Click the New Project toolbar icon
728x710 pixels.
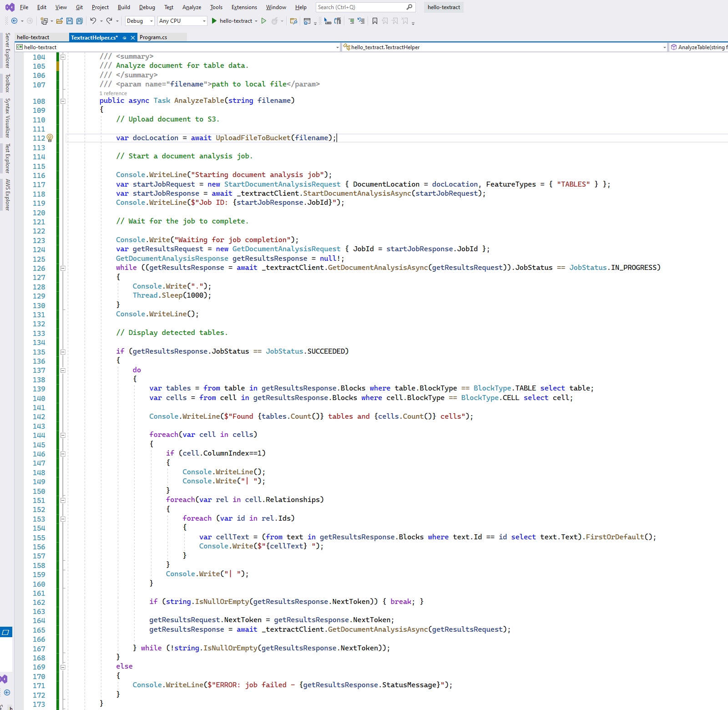[x=44, y=21]
